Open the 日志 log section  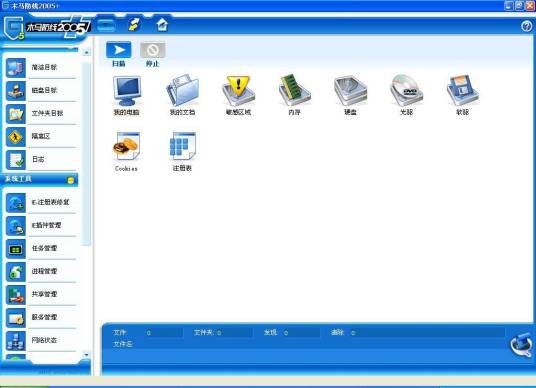point(41,159)
